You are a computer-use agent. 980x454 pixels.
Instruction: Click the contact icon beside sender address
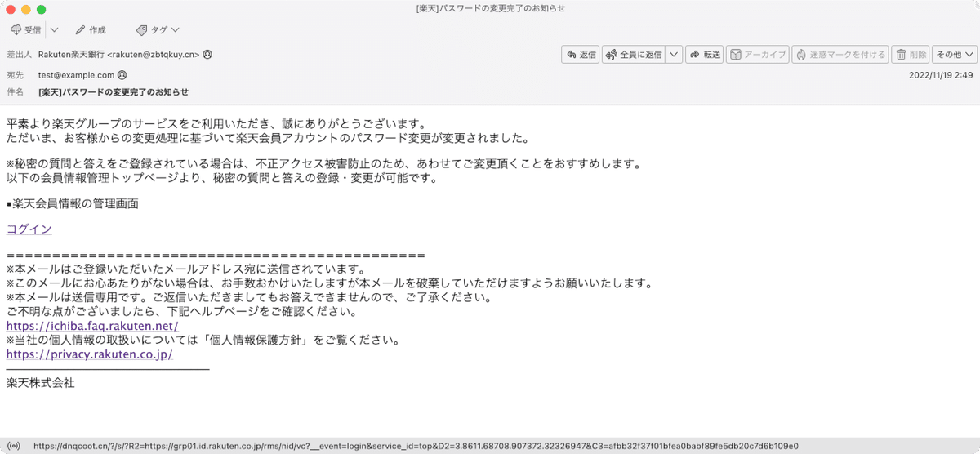tap(207, 55)
